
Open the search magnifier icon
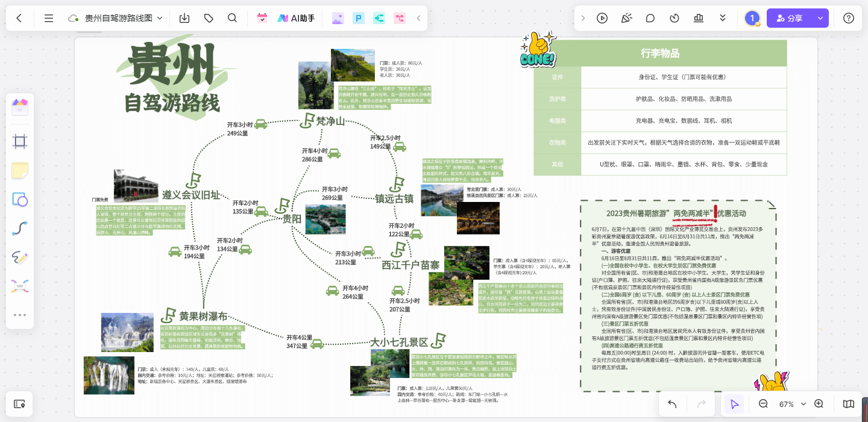[x=232, y=18]
